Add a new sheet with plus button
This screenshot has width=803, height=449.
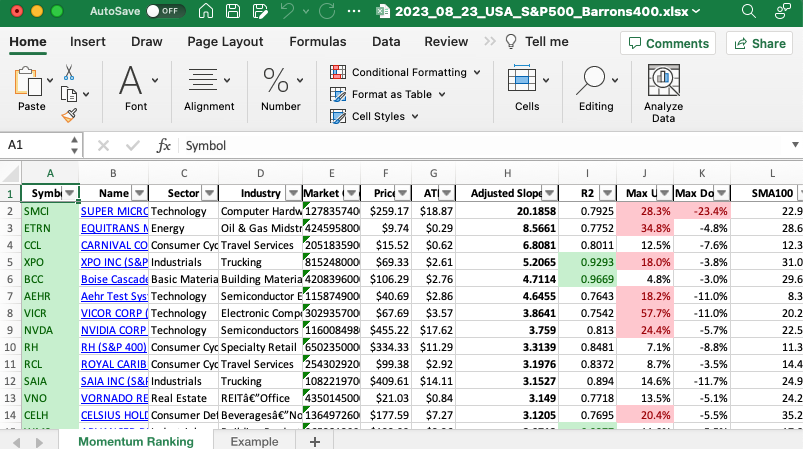[314, 441]
